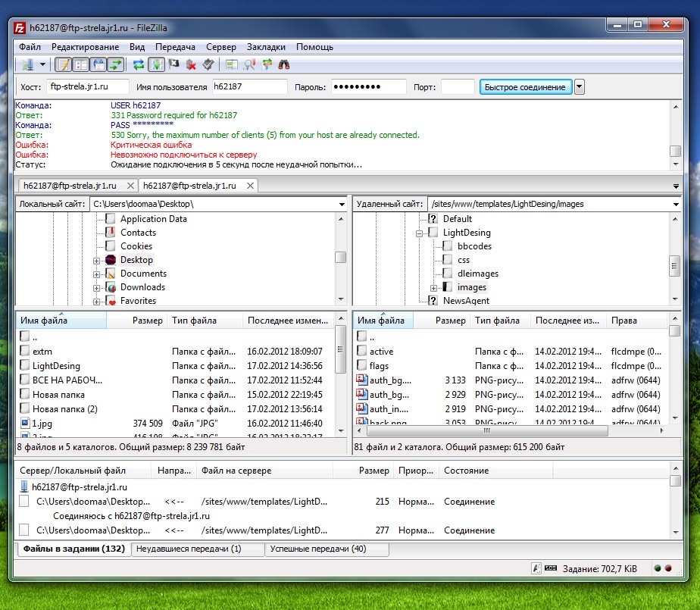Open the Локальный сайт path dropdown
The image size is (700, 610).
tap(342, 204)
